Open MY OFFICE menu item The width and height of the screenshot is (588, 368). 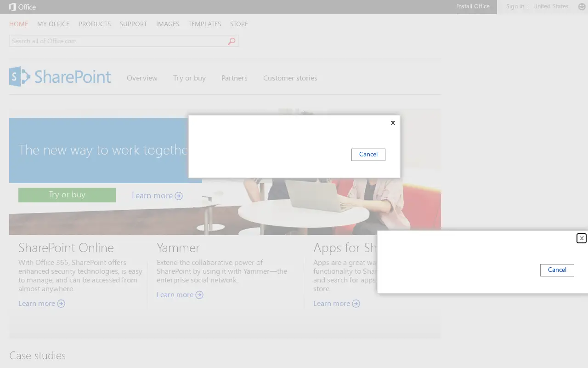(x=53, y=24)
